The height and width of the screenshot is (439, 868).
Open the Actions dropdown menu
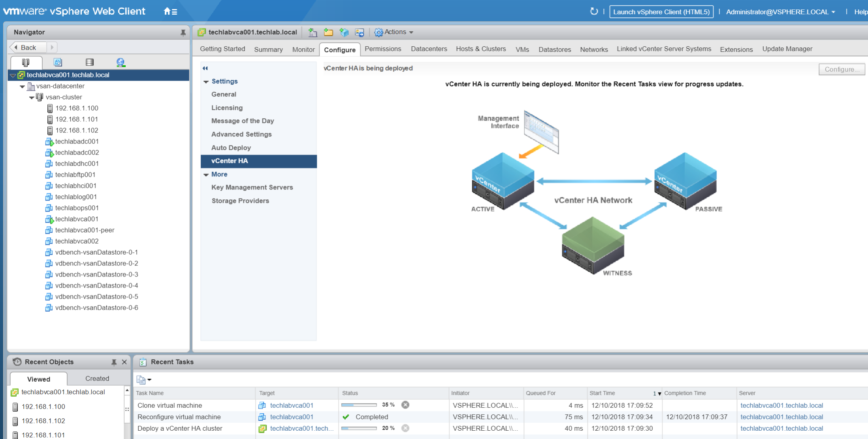point(394,32)
